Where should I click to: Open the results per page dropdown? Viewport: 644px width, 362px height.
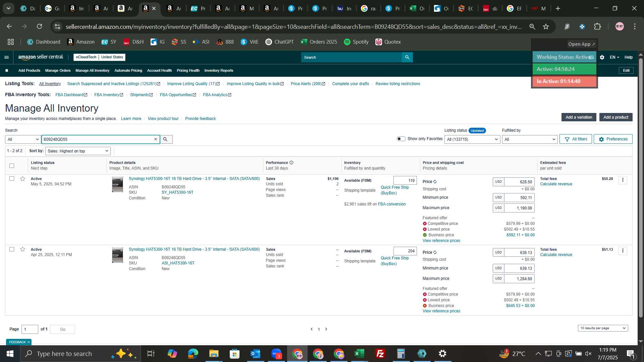click(603, 328)
